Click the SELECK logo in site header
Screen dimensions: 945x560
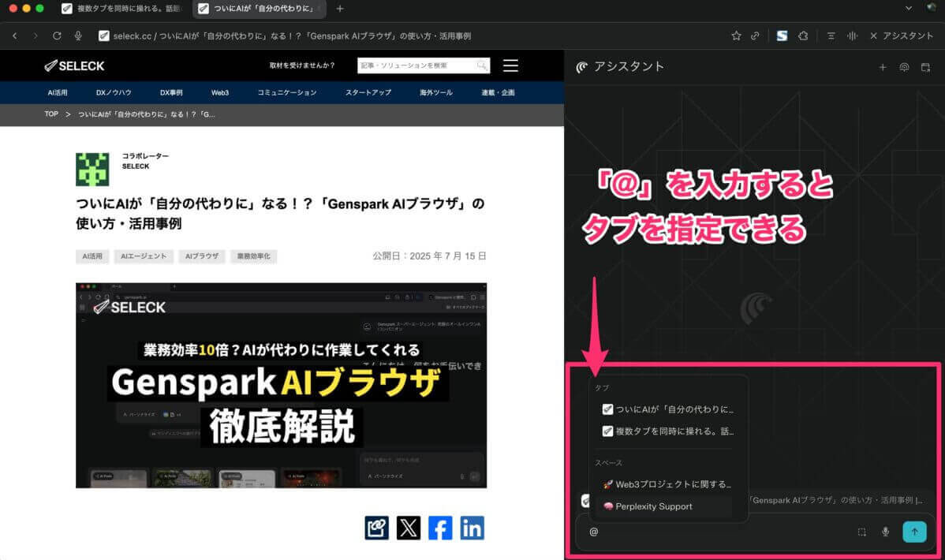click(75, 65)
